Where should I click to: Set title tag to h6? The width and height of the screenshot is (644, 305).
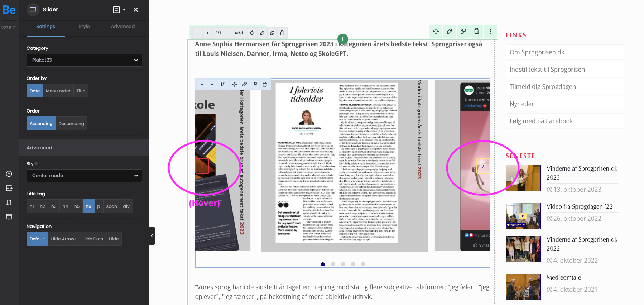coord(88,206)
